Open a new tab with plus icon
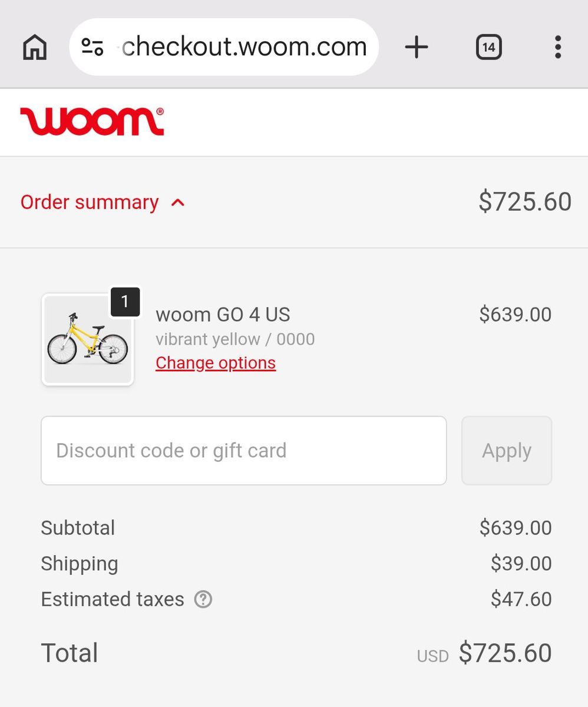The height and width of the screenshot is (707, 588). pos(417,47)
